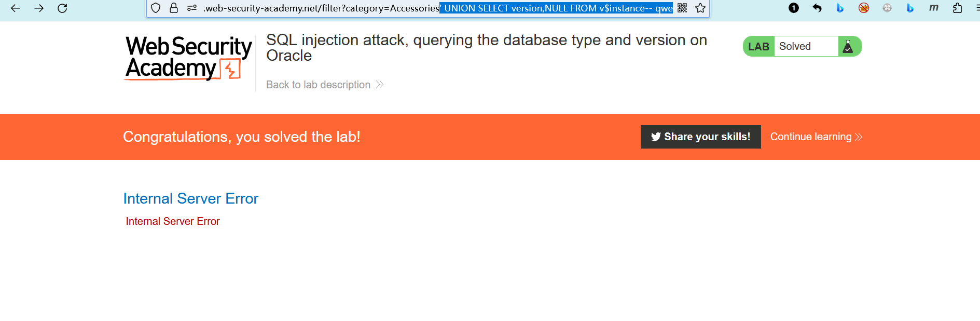Click the browser back arrow
This screenshot has width=980, height=321.
coord(16,8)
